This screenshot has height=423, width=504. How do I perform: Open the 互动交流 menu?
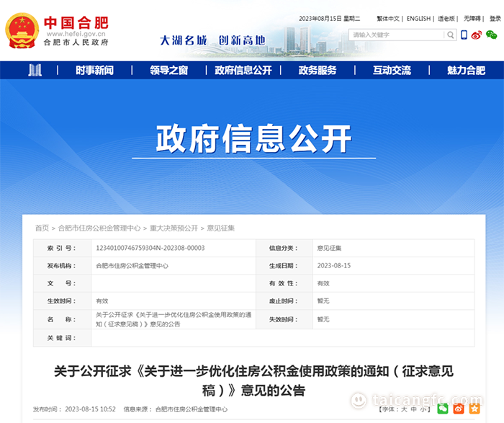coord(392,70)
